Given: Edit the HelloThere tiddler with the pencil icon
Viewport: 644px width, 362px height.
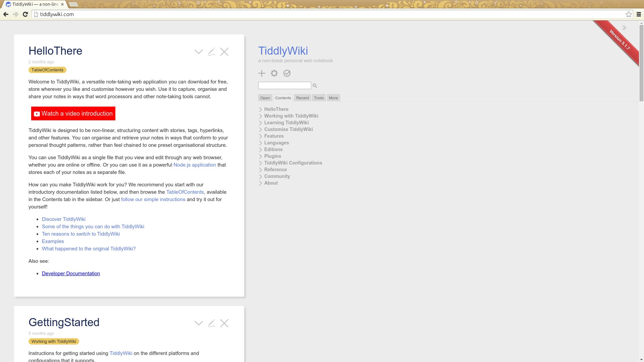Looking at the screenshot, I should 211,52.
